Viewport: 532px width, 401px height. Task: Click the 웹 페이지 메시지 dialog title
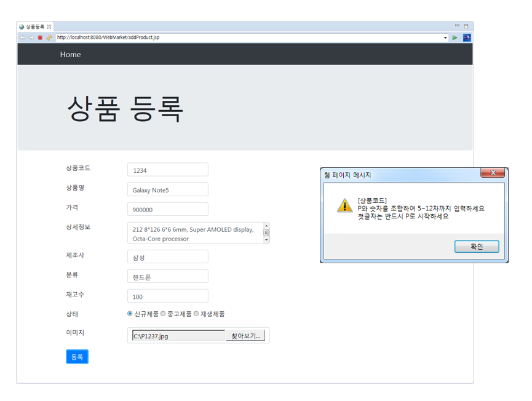pos(347,175)
